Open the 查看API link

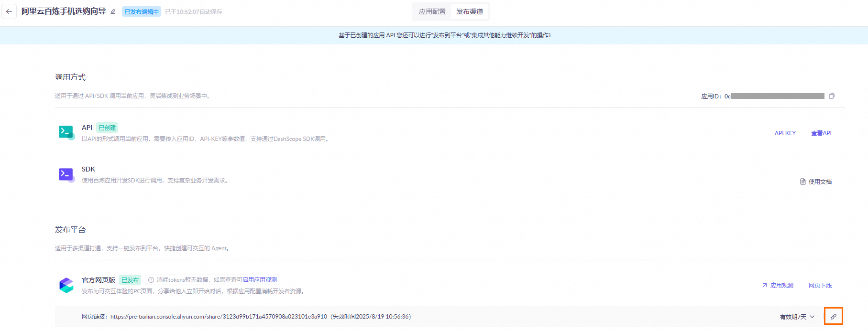click(821, 133)
